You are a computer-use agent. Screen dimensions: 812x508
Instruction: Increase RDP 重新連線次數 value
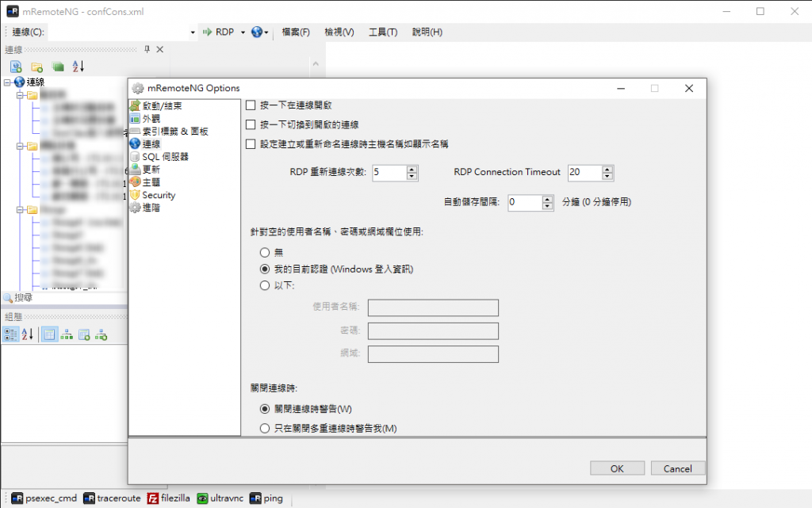click(412, 169)
